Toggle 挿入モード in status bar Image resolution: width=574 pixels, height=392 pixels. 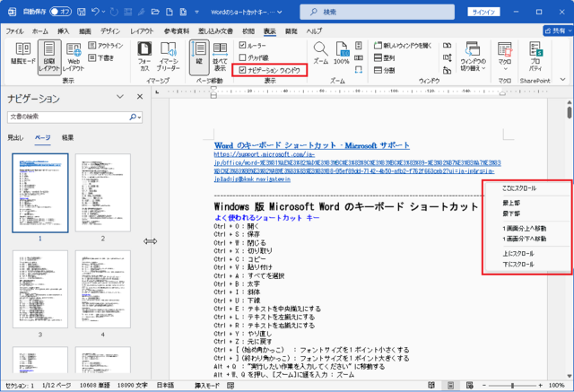click(x=207, y=386)
